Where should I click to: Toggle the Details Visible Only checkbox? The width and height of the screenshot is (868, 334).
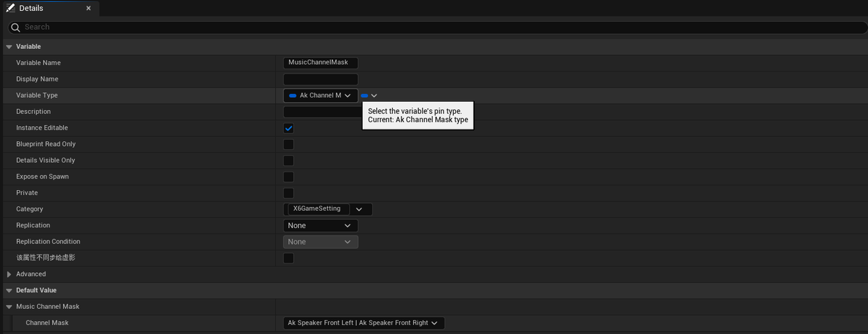click(288, 161)
